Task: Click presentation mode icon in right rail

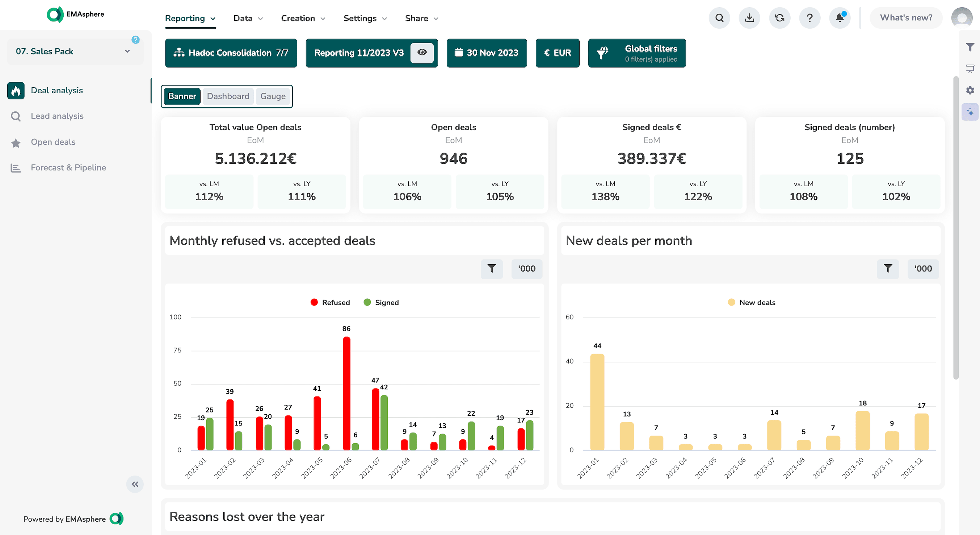Action: tap(970, 69)
